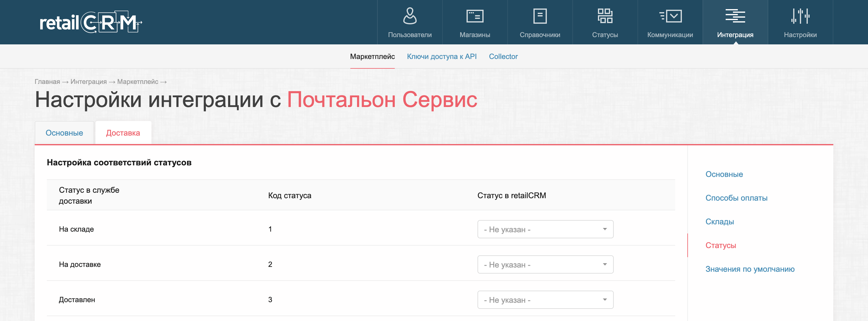Screen dimensions: 868x321
Task: Switch to the Основные tab
Action: coord(64,133)
